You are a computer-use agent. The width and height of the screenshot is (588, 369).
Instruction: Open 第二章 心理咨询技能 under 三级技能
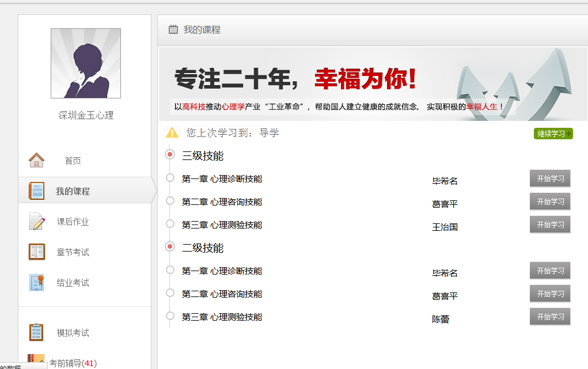pos(222,202)
